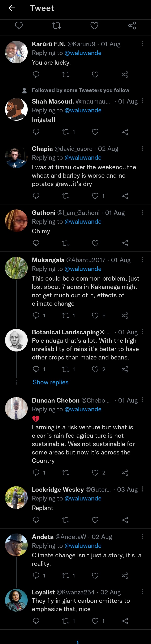Open @waluwande mention in Gathoni's reply
Screen dimensions: 151x644
[x=83, y=222]
